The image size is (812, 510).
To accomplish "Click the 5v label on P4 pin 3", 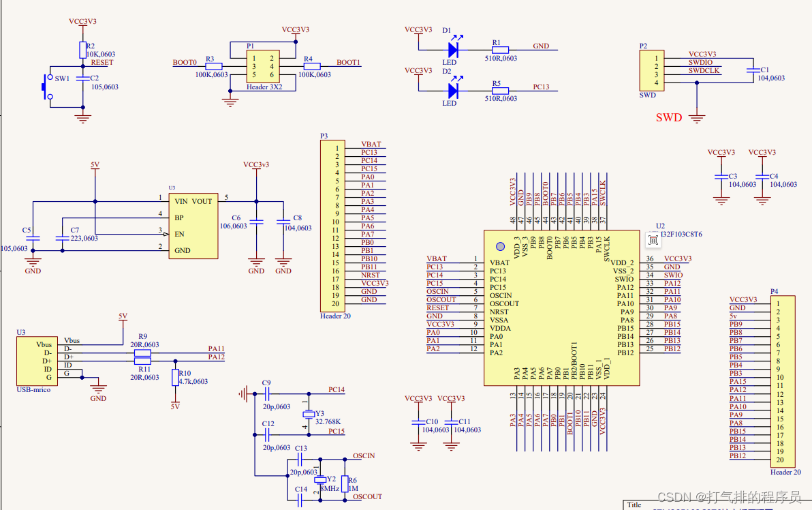I will (x=733, y=316).
